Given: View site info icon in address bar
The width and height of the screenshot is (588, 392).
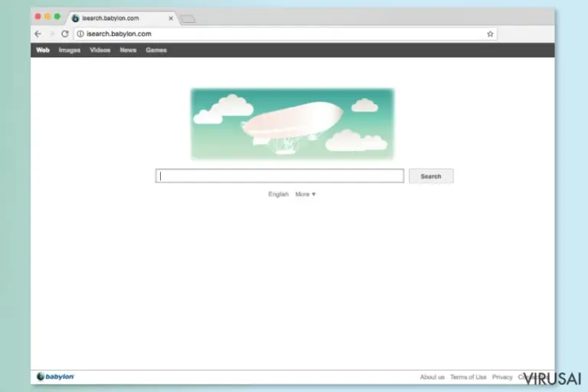Looking at the screenshot, I should [x=80, y=34].
